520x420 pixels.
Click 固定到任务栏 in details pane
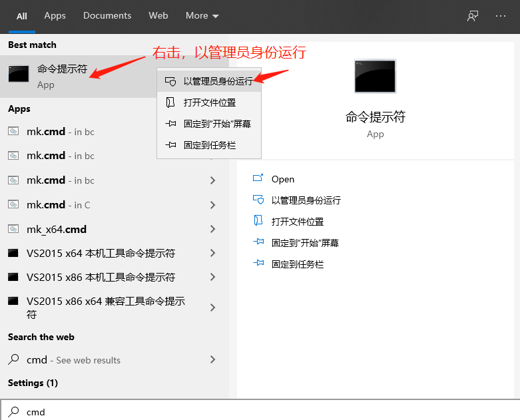pos(298,264)
